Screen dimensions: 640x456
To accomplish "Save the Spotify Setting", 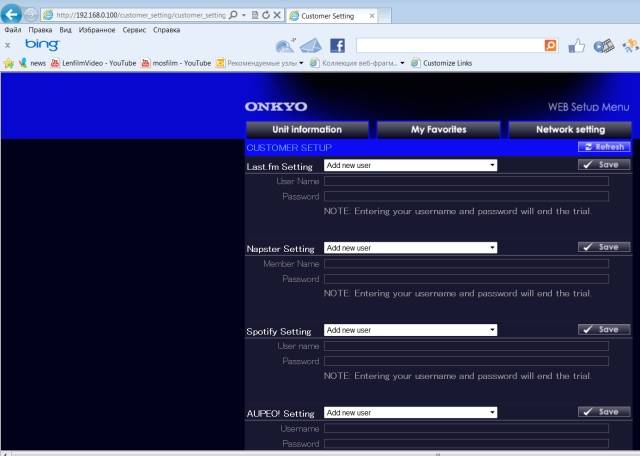I will 604,329.
